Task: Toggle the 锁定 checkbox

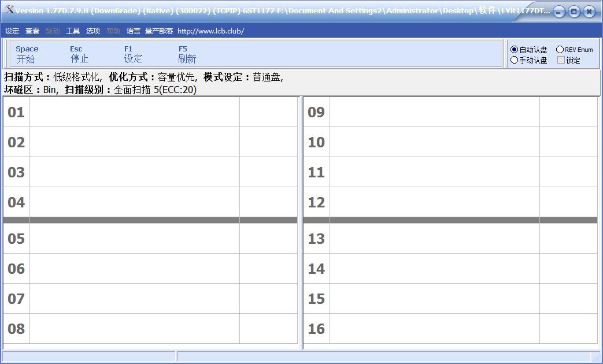Action: point(569,60)
